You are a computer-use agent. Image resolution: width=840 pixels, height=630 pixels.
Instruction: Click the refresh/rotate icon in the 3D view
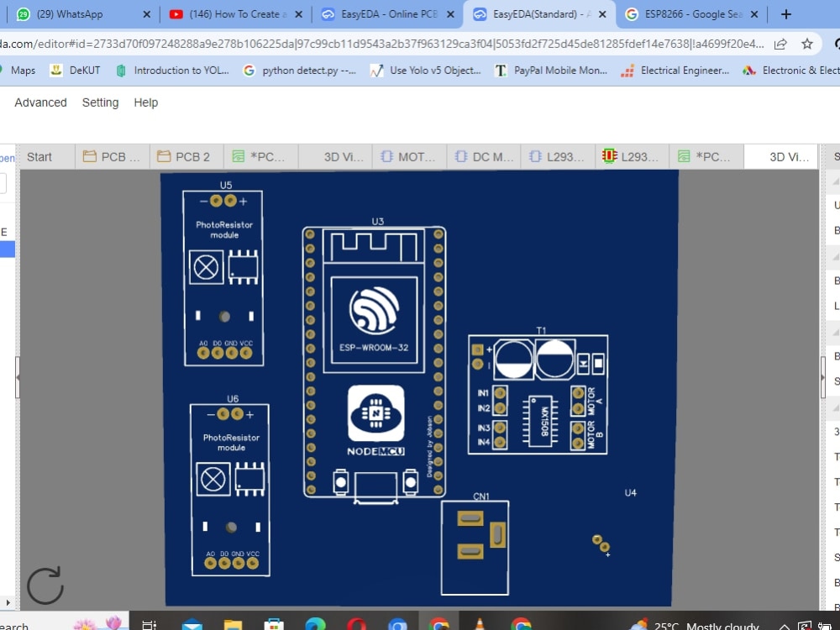(x=45, y=585)
